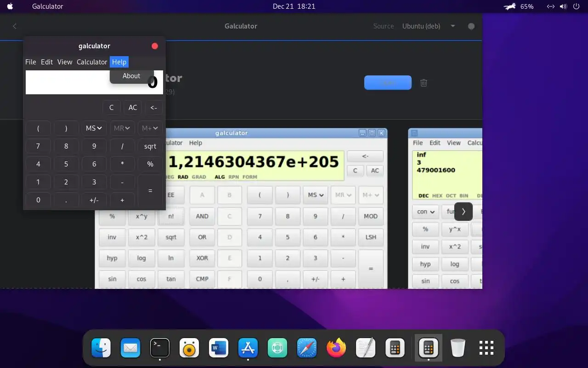Expand the M+ memory add dropdown
This screenshot has height=368, width=588.
pyautogui.click(x=150, y=128)
